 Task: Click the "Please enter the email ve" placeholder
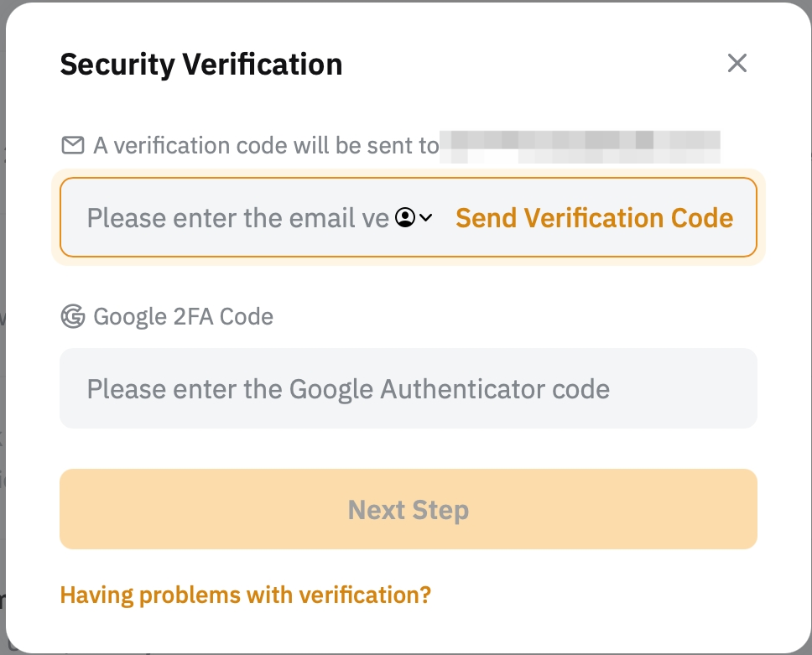tap(237, 218)
